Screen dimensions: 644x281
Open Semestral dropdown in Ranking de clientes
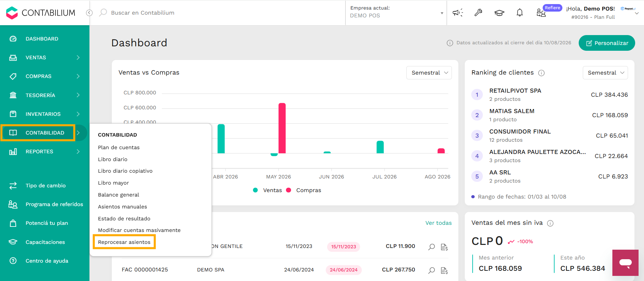click(x=605, y=73)
